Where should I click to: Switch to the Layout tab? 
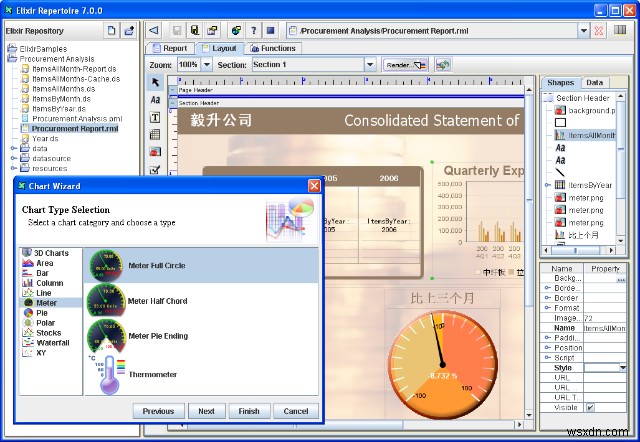click(x=220, y=48)
